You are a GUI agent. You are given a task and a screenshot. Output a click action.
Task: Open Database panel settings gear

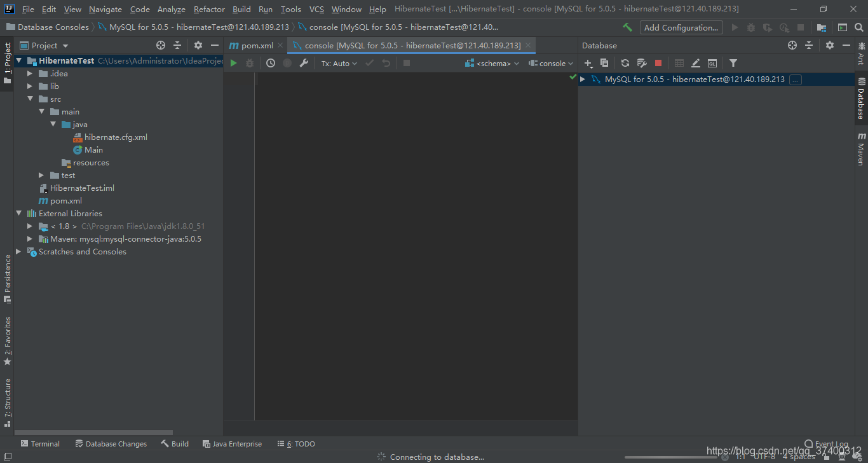click(x=830, y=45)
